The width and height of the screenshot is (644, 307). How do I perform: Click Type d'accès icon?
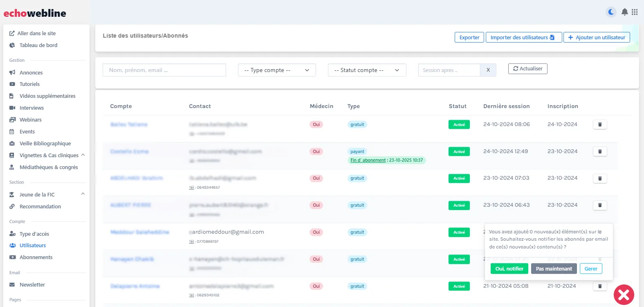12,234
